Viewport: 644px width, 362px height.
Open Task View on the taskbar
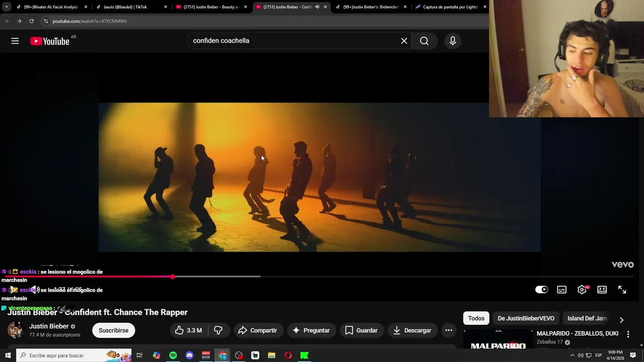tap(139, 355)
